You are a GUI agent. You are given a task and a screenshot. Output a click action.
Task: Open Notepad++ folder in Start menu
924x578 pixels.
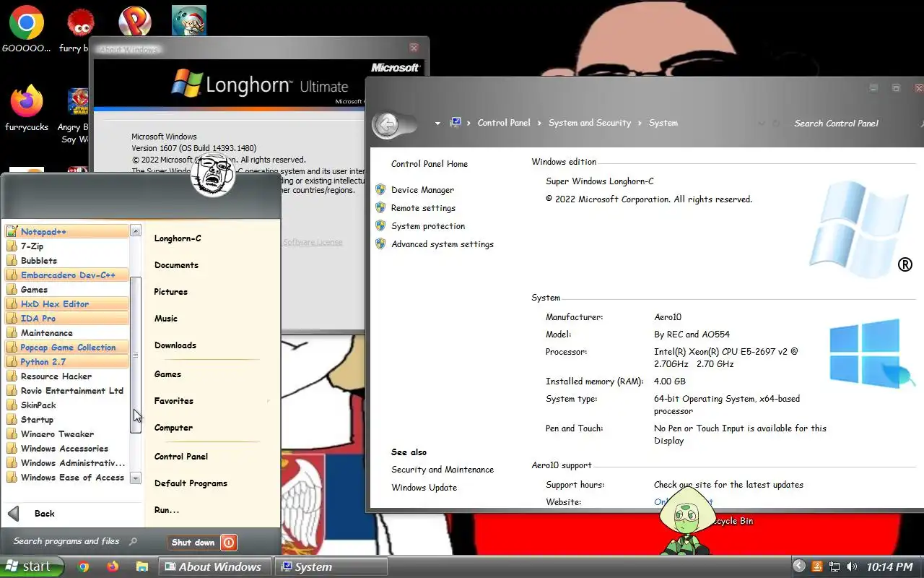pos(66,231)
